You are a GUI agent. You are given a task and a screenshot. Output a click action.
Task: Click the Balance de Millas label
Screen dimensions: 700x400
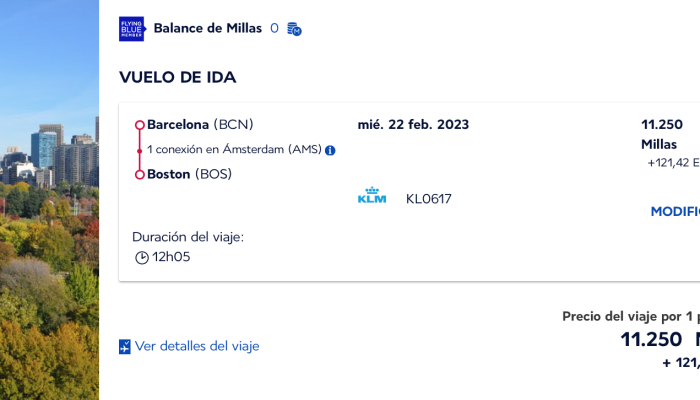coord(208,28)
